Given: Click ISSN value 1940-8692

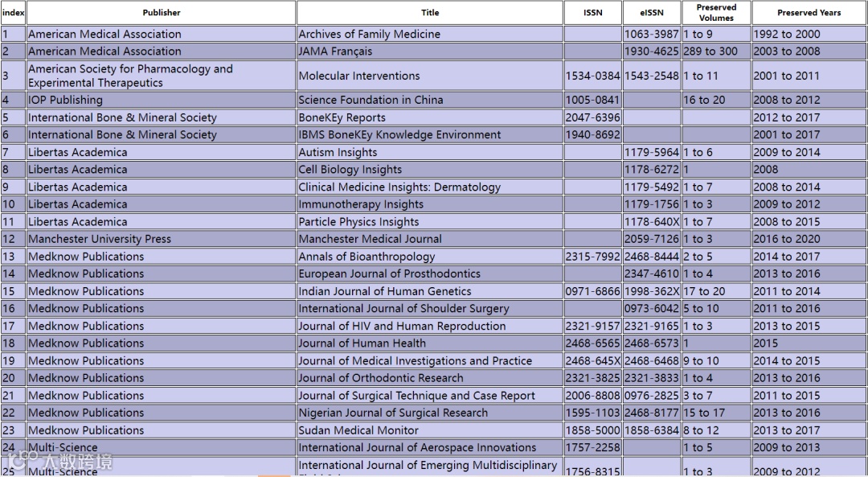Looking at the screenshot, I should click(593, 134).
